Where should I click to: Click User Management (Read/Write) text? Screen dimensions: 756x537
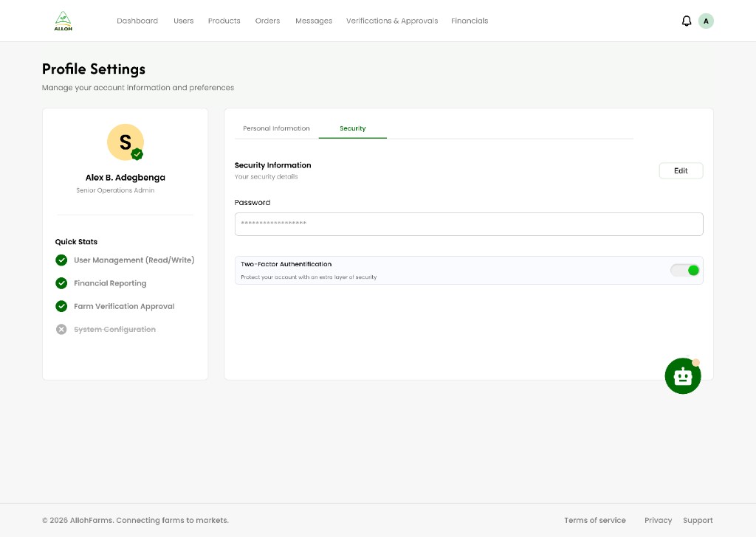pos(134,260)
